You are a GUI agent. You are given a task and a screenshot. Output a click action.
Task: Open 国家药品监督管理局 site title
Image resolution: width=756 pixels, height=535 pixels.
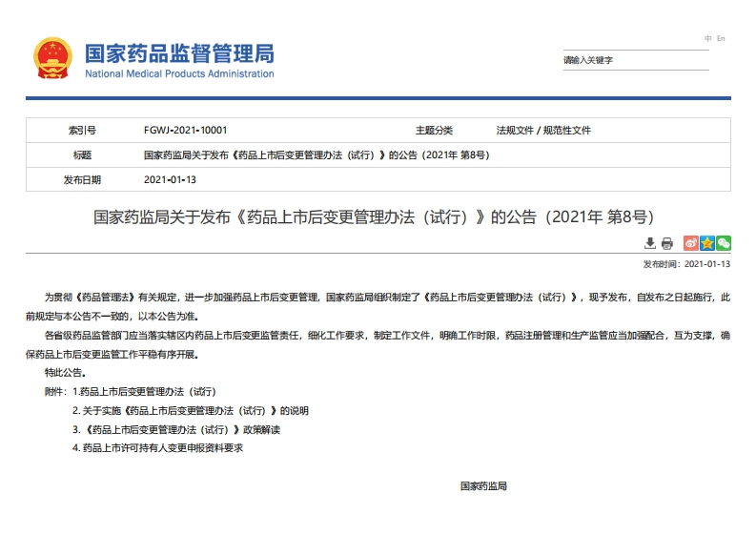[x=180, y=53]
